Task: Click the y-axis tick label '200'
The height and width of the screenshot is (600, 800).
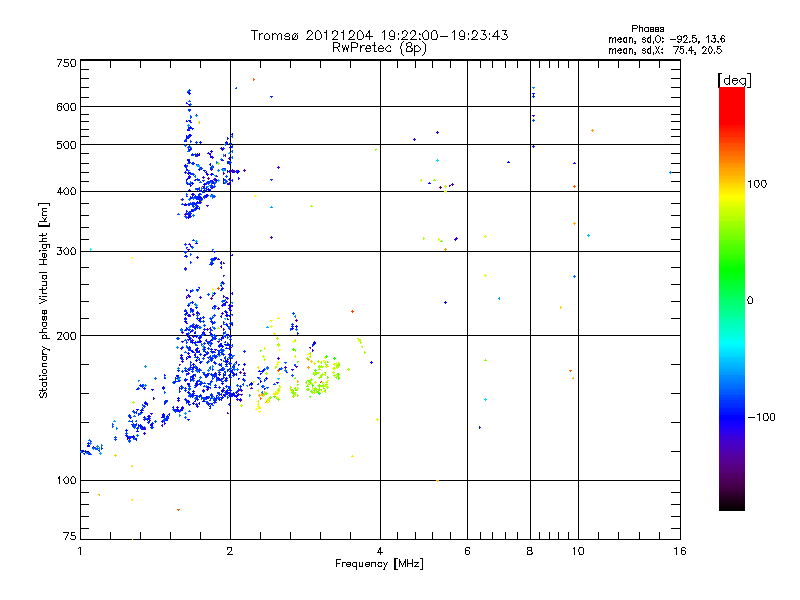Action: pos(66,336)
